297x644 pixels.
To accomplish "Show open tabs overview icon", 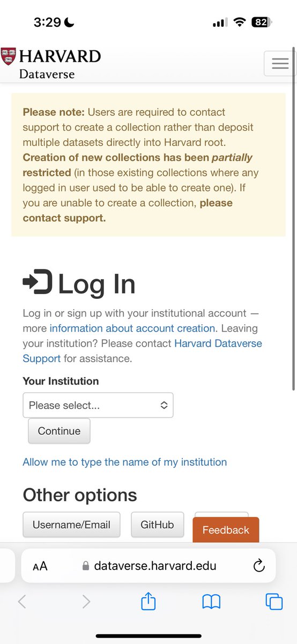I will [274, 602].
